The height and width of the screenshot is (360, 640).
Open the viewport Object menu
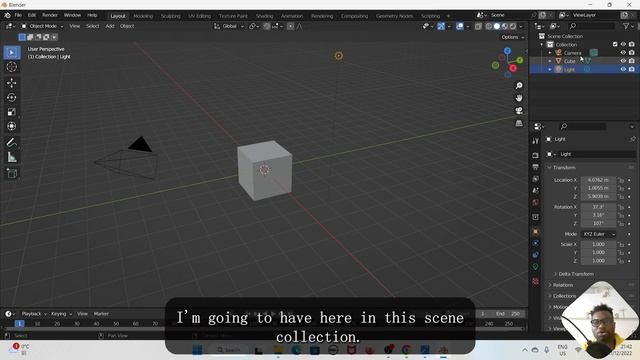127,26
